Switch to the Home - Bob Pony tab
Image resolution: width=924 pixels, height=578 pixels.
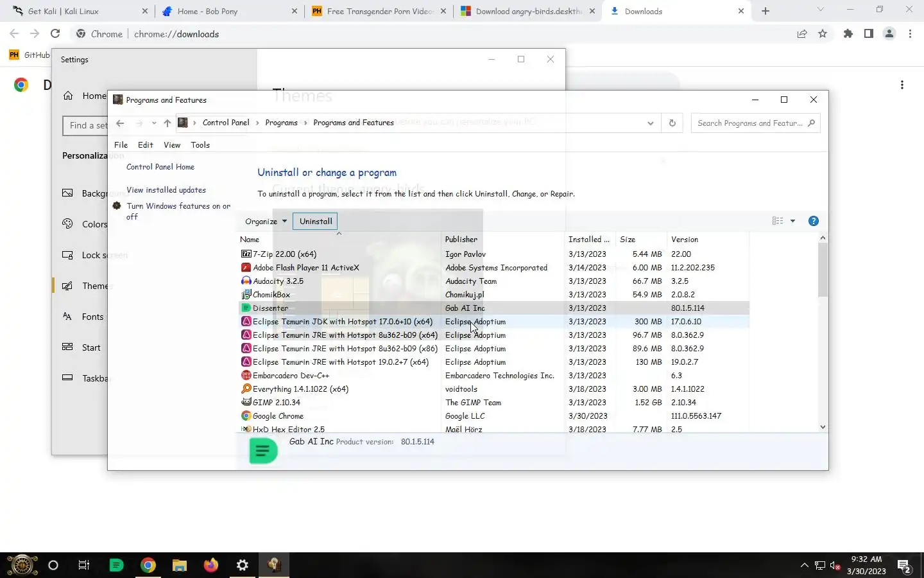[230, 11]
